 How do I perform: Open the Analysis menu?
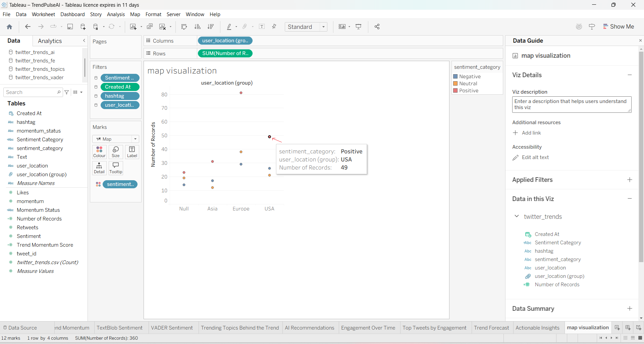tap(116, 14)
